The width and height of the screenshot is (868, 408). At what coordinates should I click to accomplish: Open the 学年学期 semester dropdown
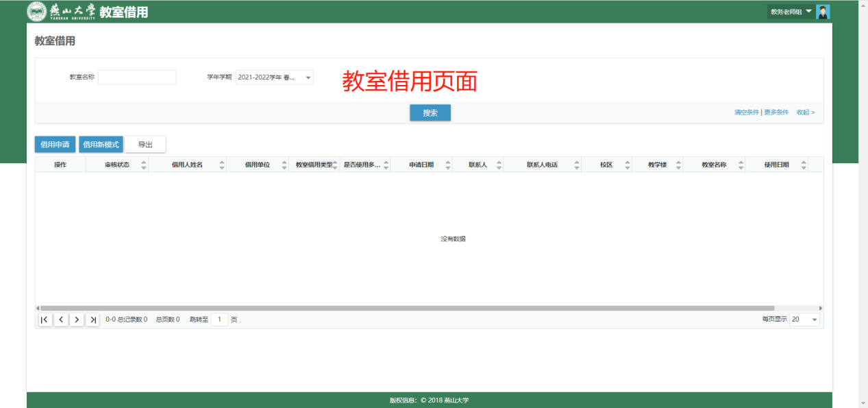[x=274, y=77]
